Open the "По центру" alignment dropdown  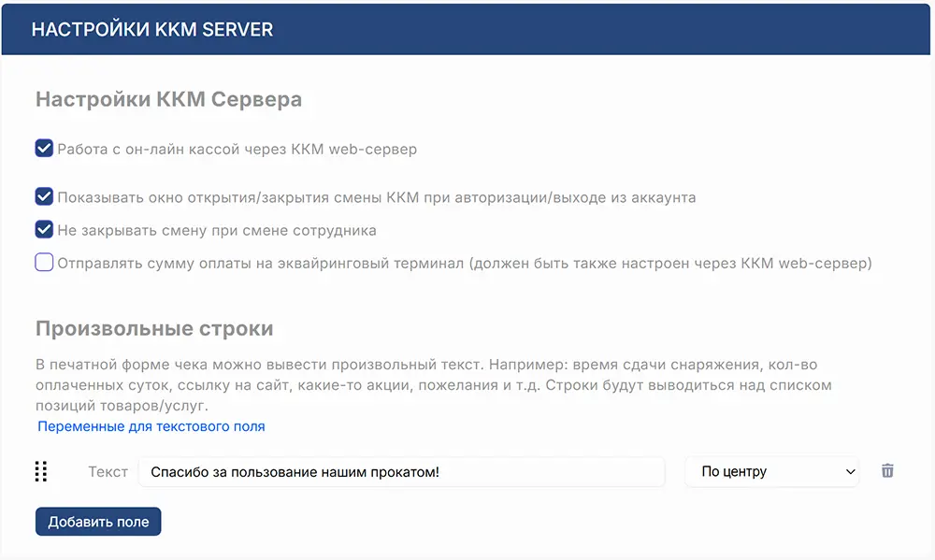[771, 472]
